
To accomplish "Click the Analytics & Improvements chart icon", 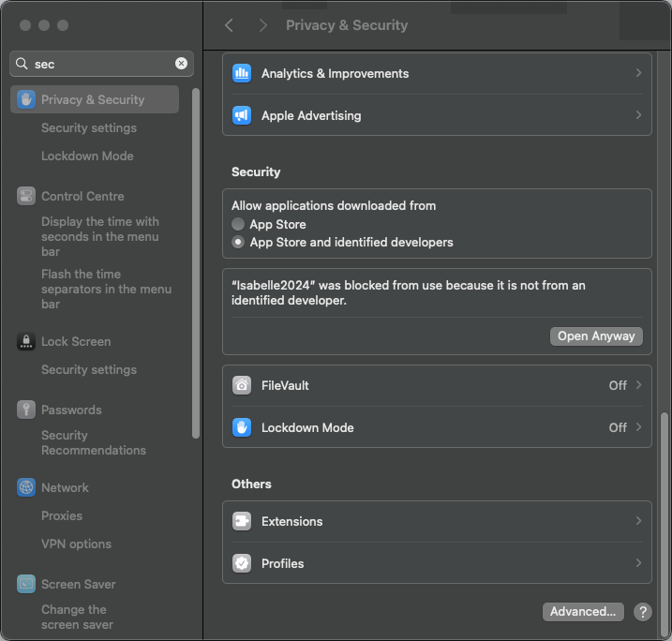I will tap(242, 73).
